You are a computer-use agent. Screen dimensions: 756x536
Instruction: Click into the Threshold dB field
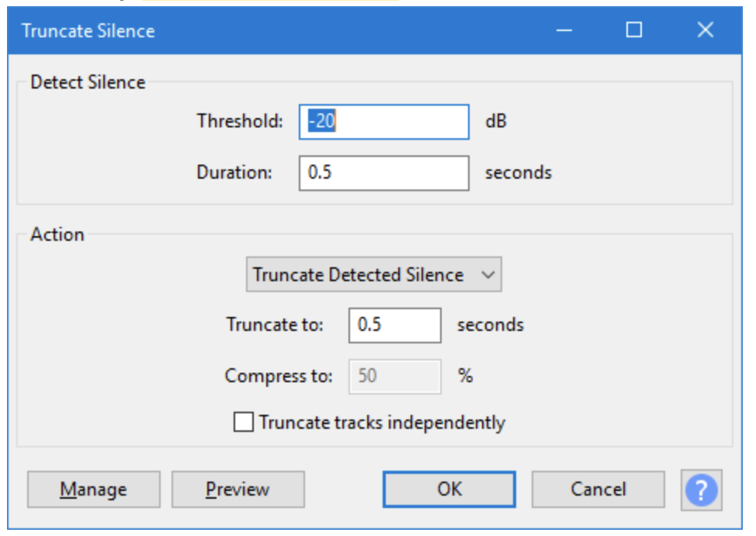384,122
